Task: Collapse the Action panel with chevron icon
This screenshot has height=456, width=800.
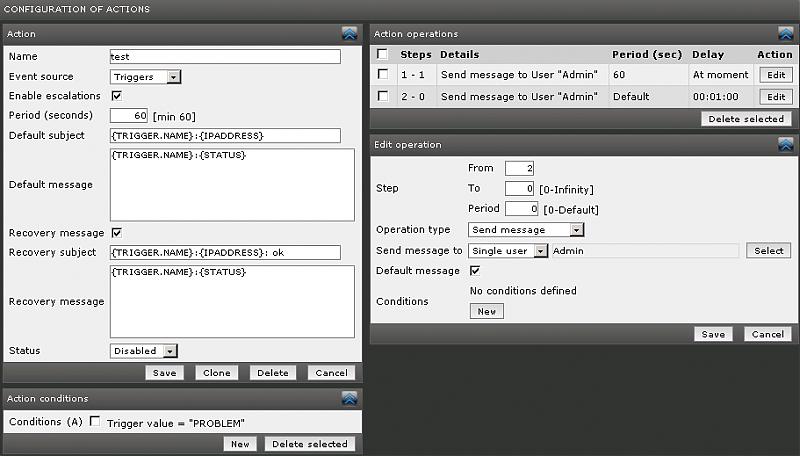Action: [350, 34]
